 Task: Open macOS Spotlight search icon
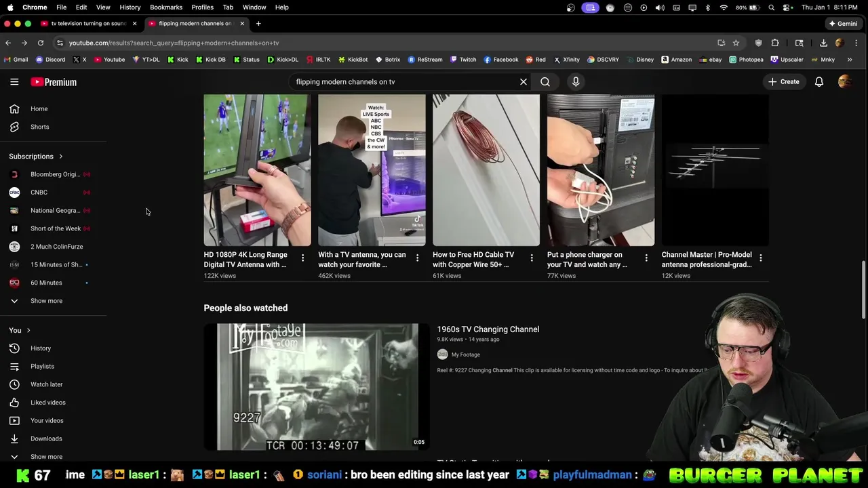(x=772, y=7)
